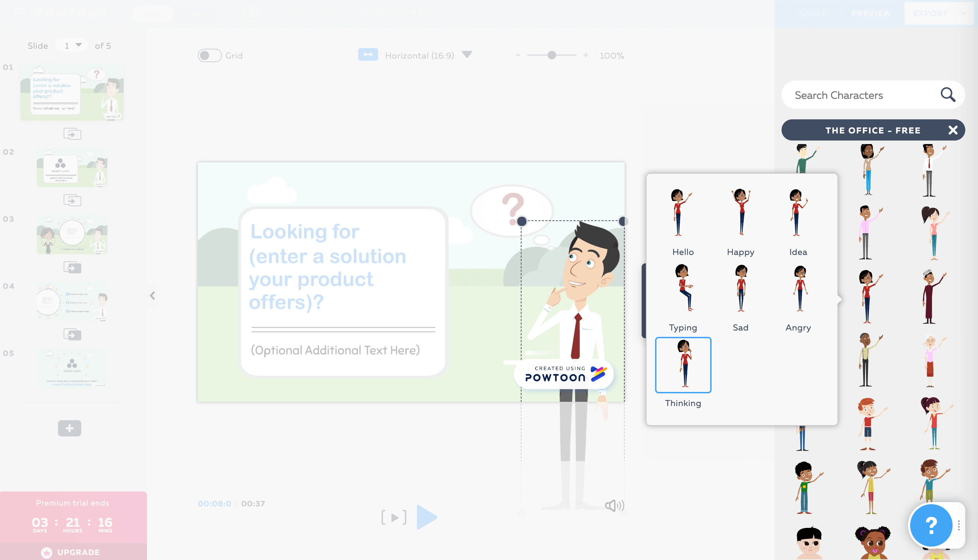Image resolution: width=978 pixels, height=560 pixels.
Task: Click the zoom slider handle
Action: click(552, 55)
